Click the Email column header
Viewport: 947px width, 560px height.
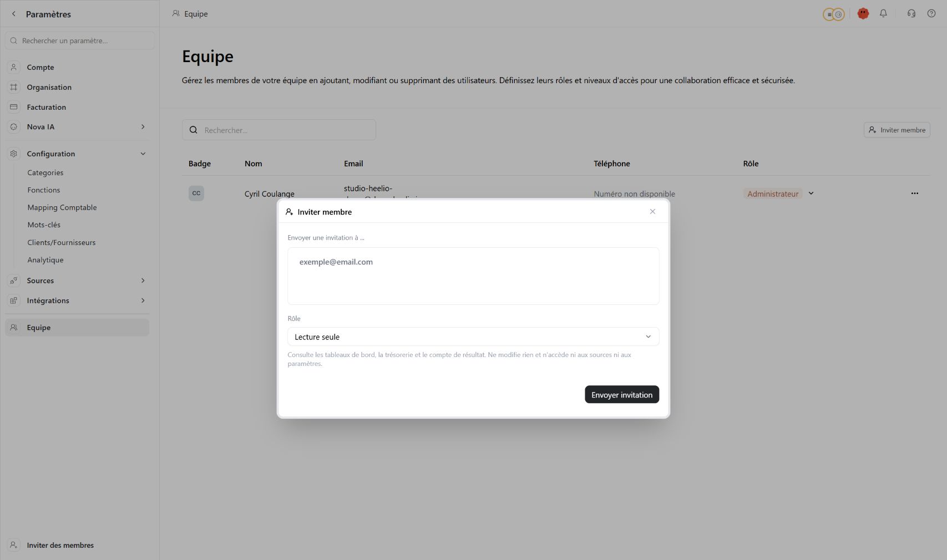click(353, 164)
